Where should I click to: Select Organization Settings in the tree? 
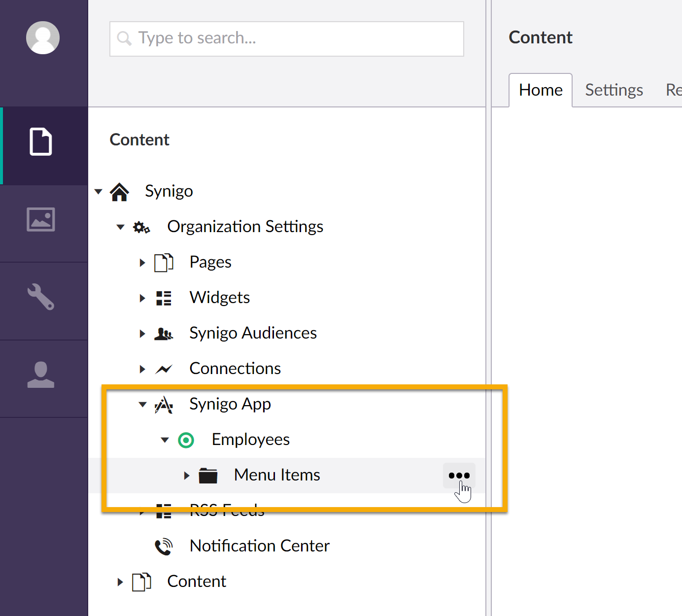click(x=245, y=227)
